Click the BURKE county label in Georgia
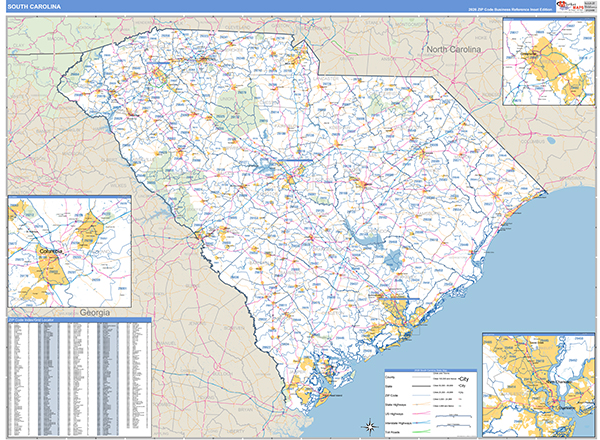The image size is (600, 440). pyautogui.click(x=192, y=286)
